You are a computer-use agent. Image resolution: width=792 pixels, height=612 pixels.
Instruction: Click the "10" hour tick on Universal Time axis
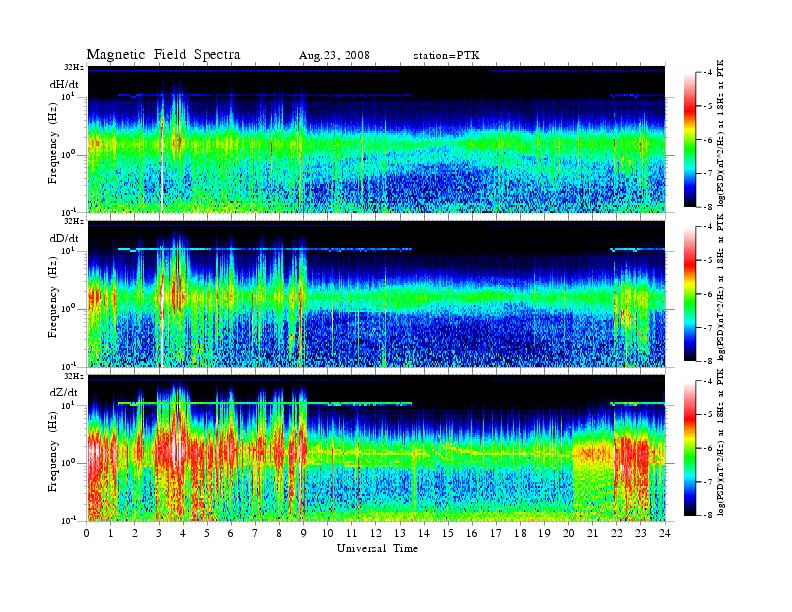pyautogui.click(x=328, y=533)
